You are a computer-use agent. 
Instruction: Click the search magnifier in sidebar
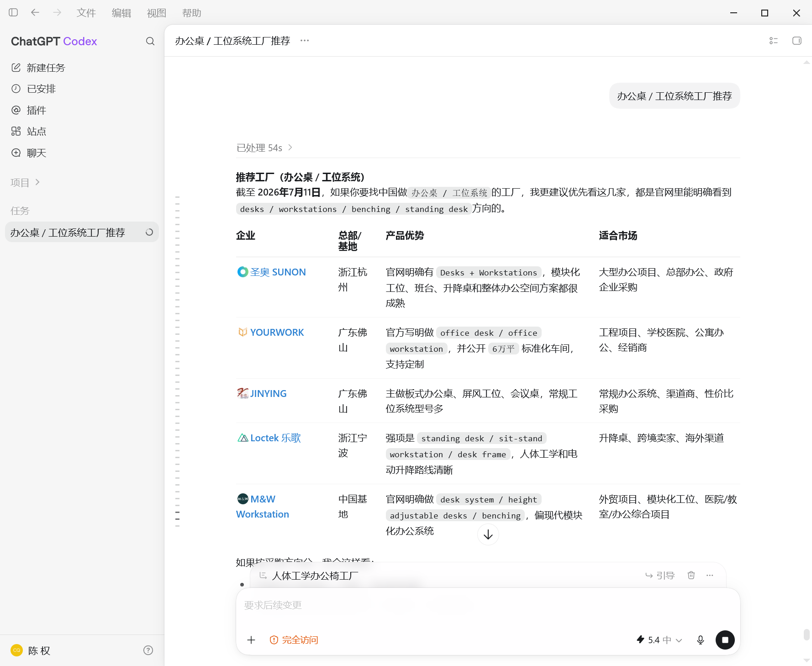click(150, 41)
